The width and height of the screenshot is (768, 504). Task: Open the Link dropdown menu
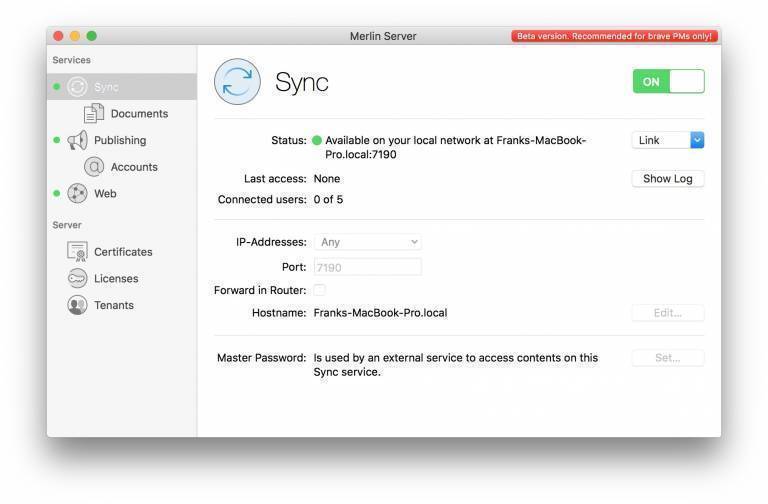click(x=668, y=140)
